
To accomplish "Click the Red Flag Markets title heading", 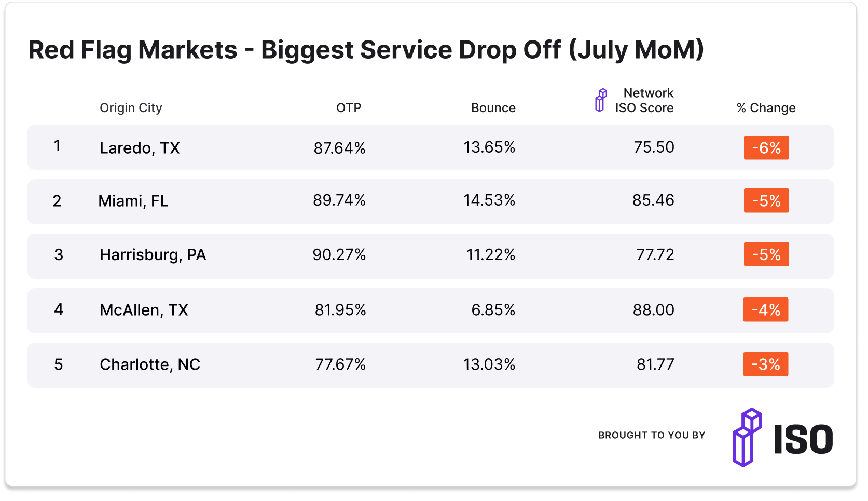I will 366,50.
